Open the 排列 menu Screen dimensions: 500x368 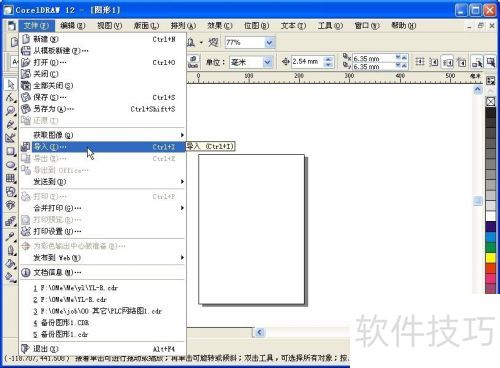183,26
